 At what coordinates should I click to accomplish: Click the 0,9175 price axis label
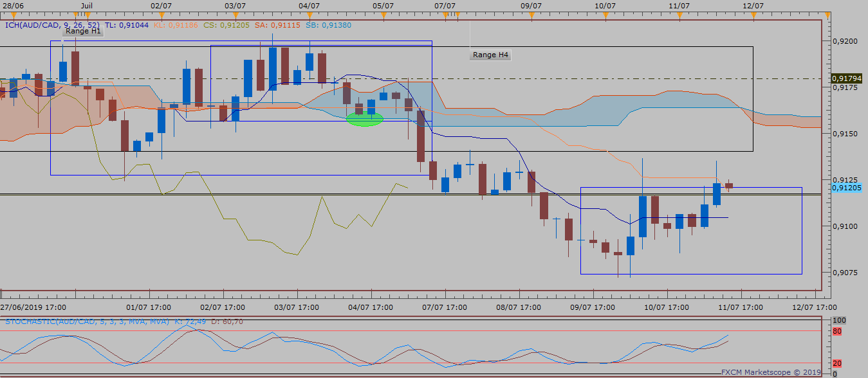(x=844, y=87)
